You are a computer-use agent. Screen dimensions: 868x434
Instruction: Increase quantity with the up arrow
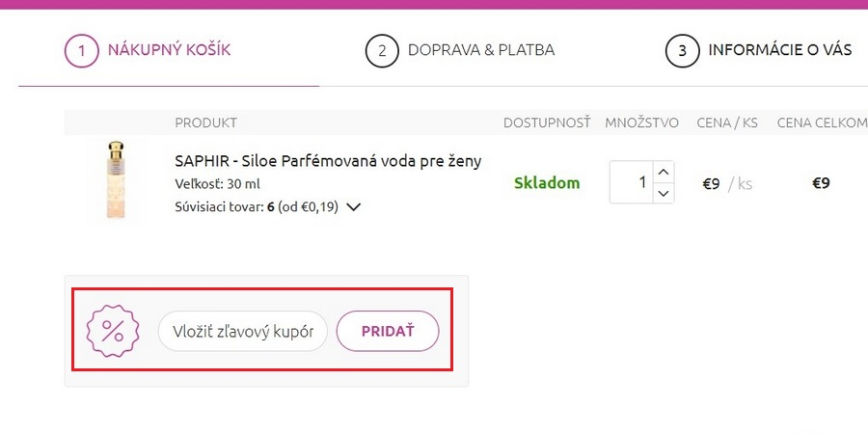click(x=662, y=172)
